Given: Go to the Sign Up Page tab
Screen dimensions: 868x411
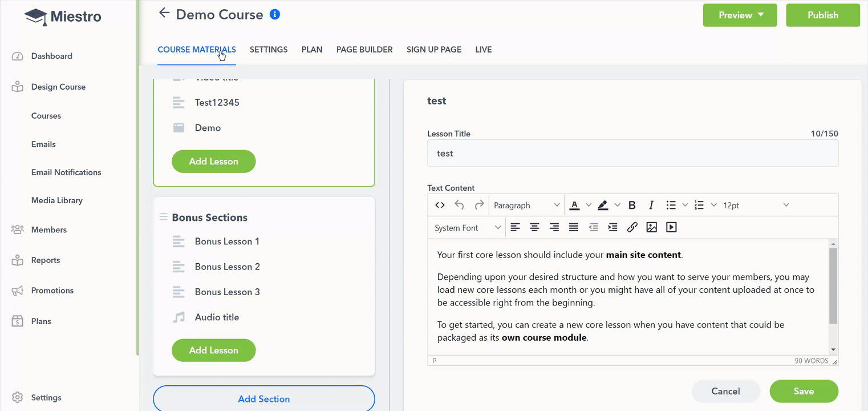Looking at the screenshot, I should (x=434, y=50).
